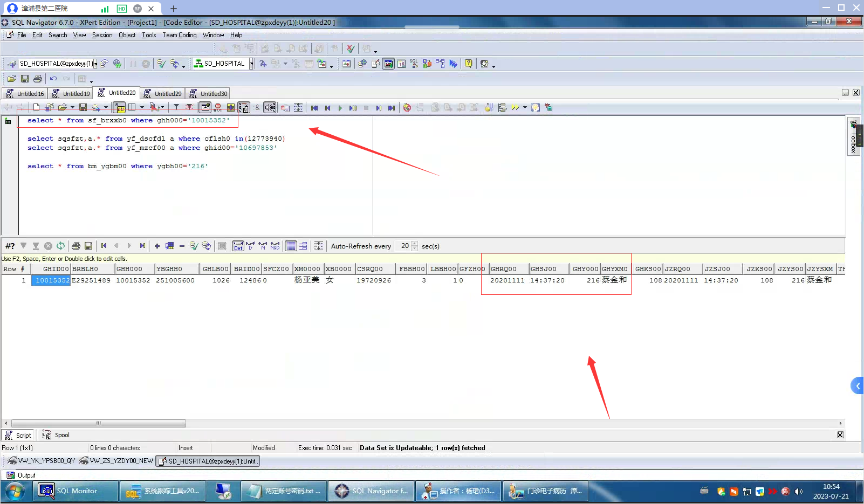The image size is (864, 504).
Task: Click the Windows Start button
Action: [15, 492]
